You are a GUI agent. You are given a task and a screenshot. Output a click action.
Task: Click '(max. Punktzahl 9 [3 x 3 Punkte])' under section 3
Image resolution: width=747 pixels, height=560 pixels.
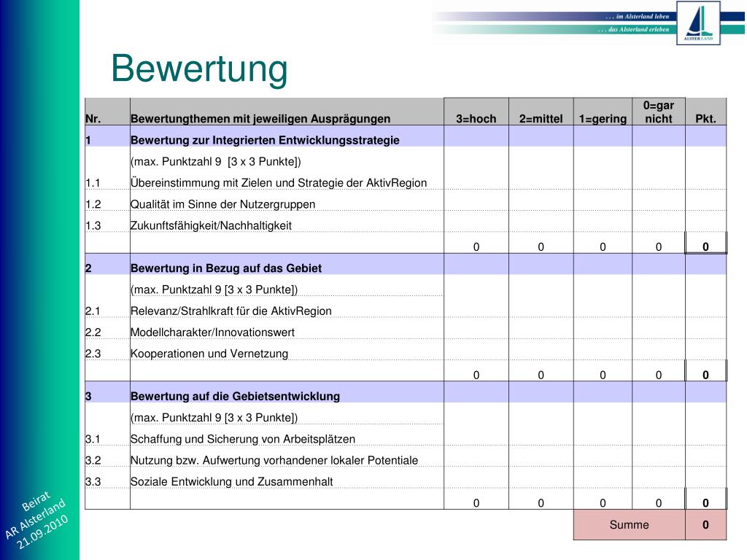pyautogui.click(x=214, y=418)
